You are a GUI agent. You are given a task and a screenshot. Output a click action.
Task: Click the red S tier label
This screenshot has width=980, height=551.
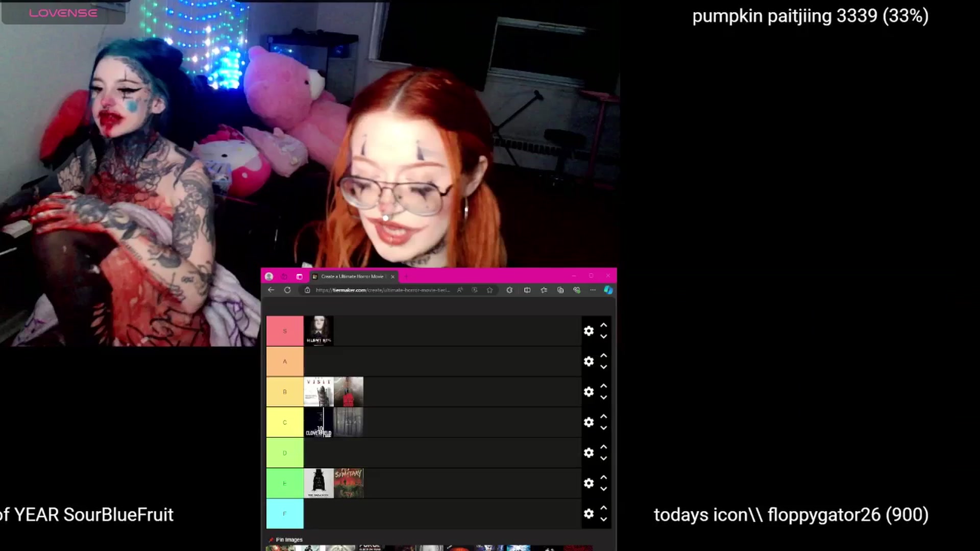pos(285,331)
